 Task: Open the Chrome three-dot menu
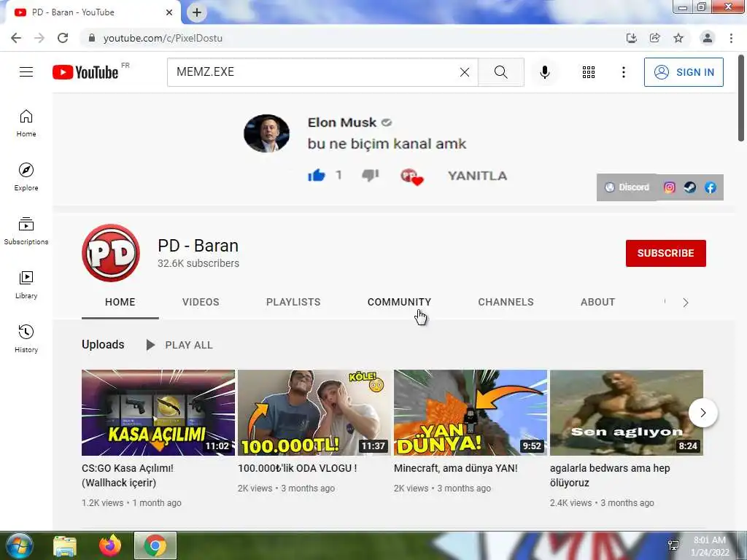click(x=731, y=38)
